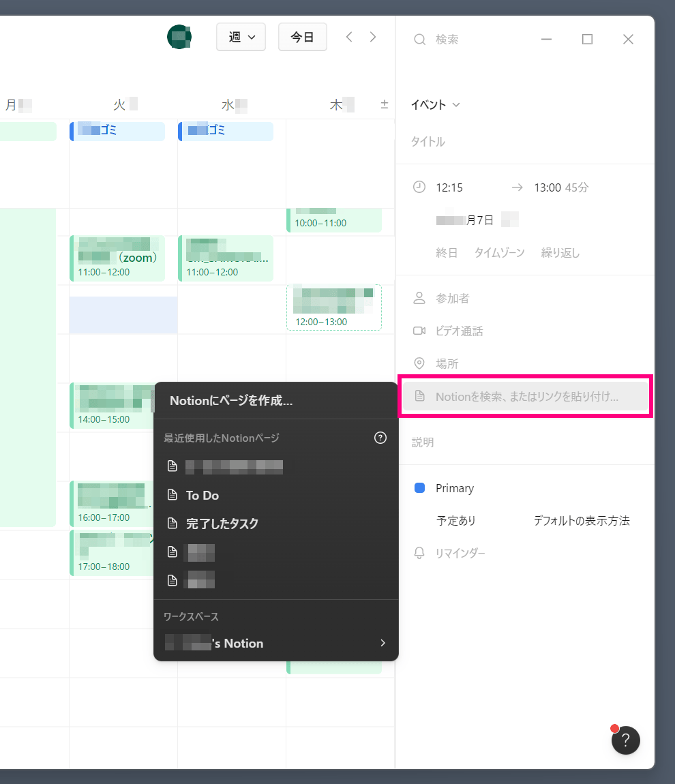Click the page icon beside 完了したタスク
Screen dimensions: 675x784
point(172,524)
